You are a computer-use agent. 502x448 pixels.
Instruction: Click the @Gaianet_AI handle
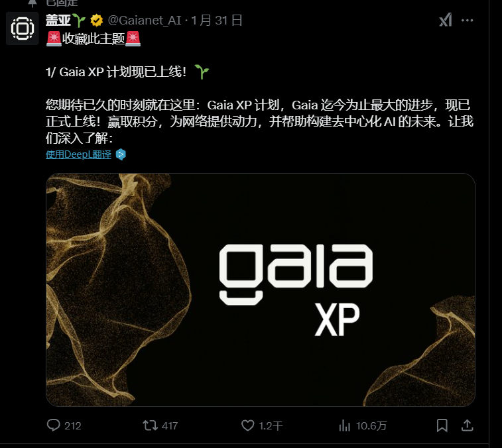coord(145,21)
